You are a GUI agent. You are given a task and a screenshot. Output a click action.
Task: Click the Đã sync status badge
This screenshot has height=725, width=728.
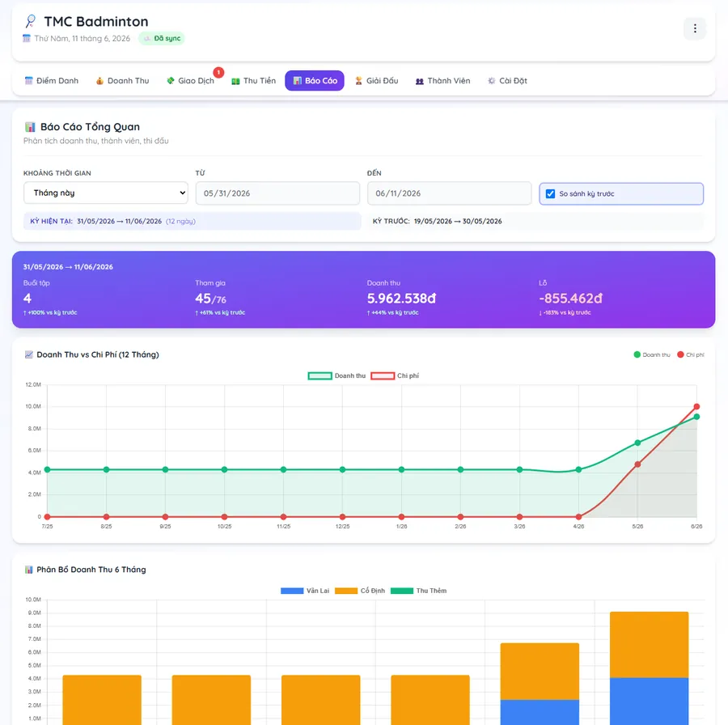point(162,39)
